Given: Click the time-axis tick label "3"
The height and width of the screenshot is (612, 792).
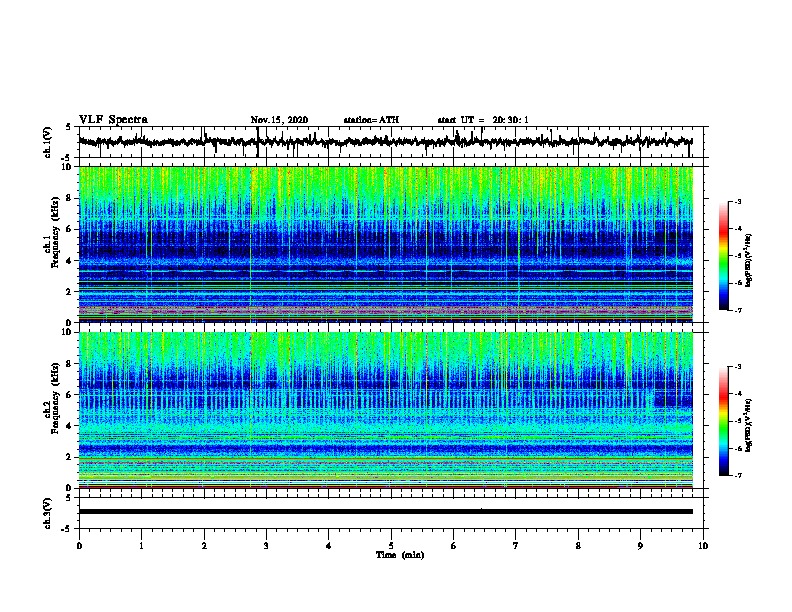Looking at the screenshot, I should tap(266, 546).
